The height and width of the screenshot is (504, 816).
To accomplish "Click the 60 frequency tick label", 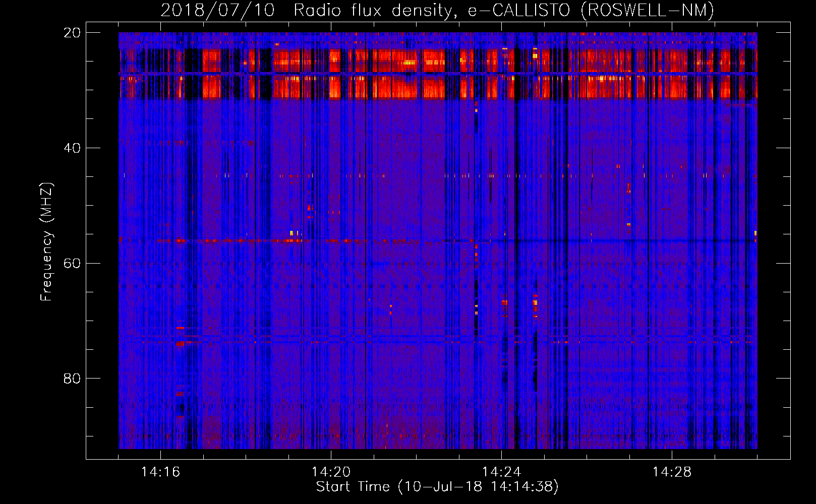I will pos(72,264).
